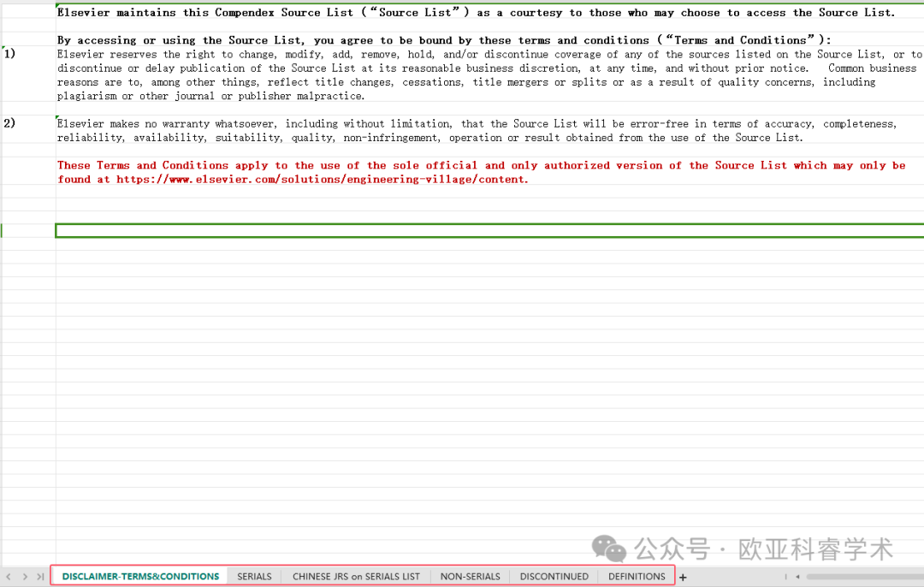
Task: Select the empty green-outlined active cell
Action: pos(489,230)
